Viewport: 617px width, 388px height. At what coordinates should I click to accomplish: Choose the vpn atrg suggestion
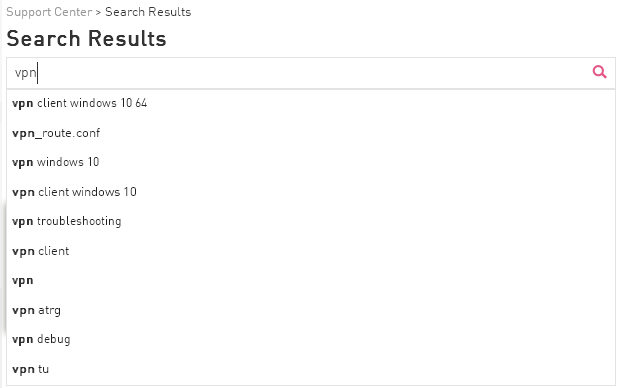point(311,310)
